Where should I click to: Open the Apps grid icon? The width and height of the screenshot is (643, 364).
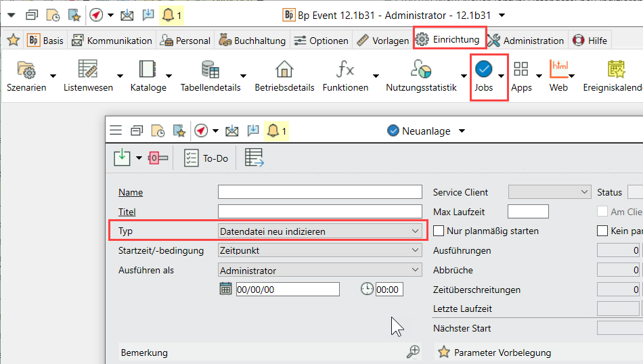tap(521, 69)
